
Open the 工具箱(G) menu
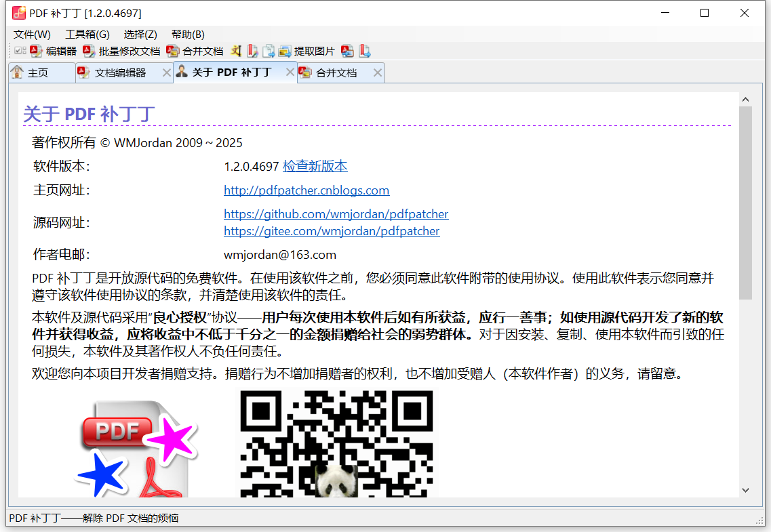(87, 35)
